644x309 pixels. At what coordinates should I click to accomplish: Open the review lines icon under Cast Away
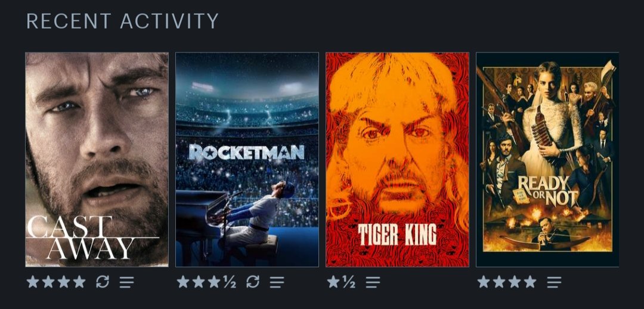127,282
